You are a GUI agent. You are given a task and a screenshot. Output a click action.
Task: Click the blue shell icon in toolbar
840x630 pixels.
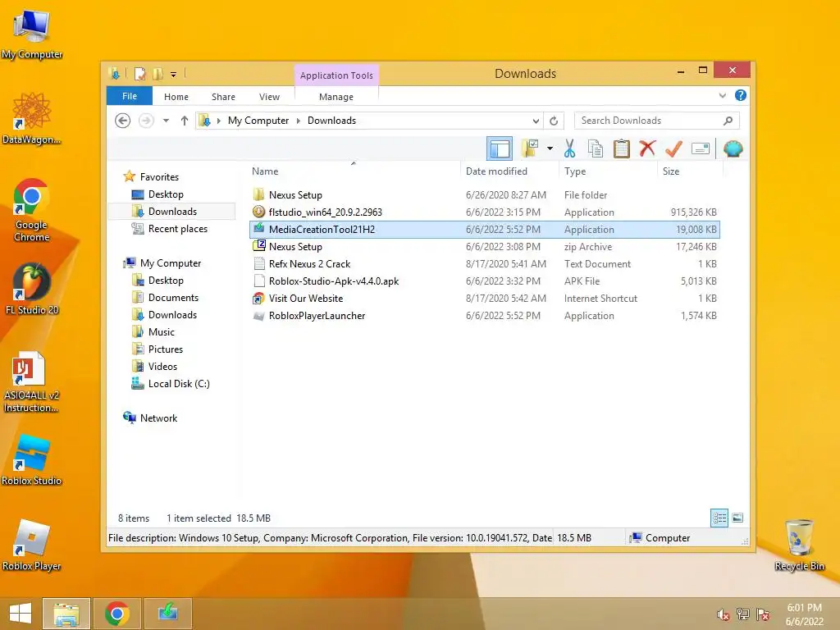tap(733, 148)
